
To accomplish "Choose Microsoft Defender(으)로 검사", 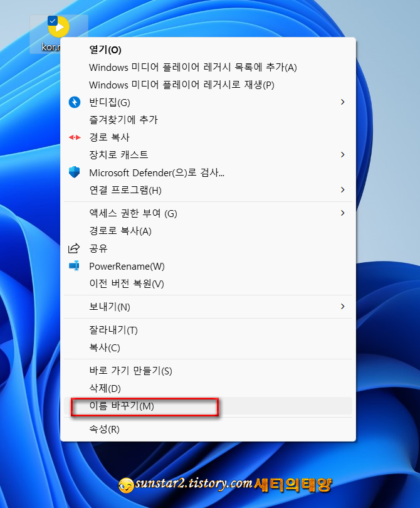I will coord(208,172).
